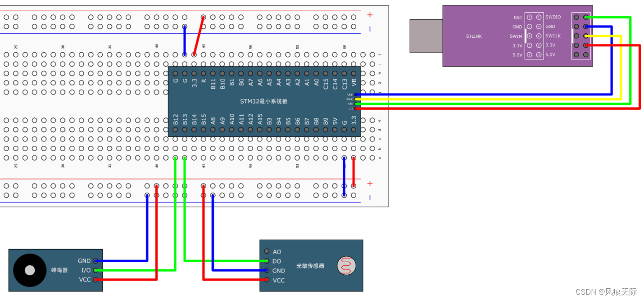Select the B12 pin hole on STM32 board

pyautogui.click(x=176, y=130)
